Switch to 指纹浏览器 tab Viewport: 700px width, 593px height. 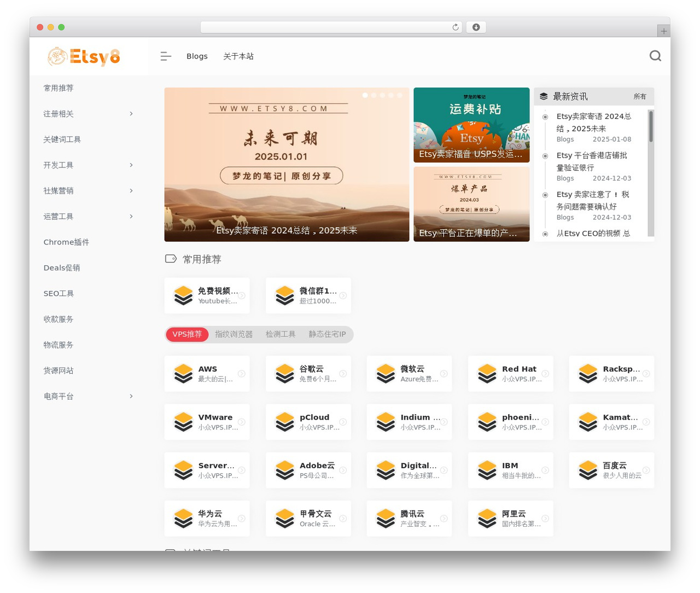coord(234,334)
